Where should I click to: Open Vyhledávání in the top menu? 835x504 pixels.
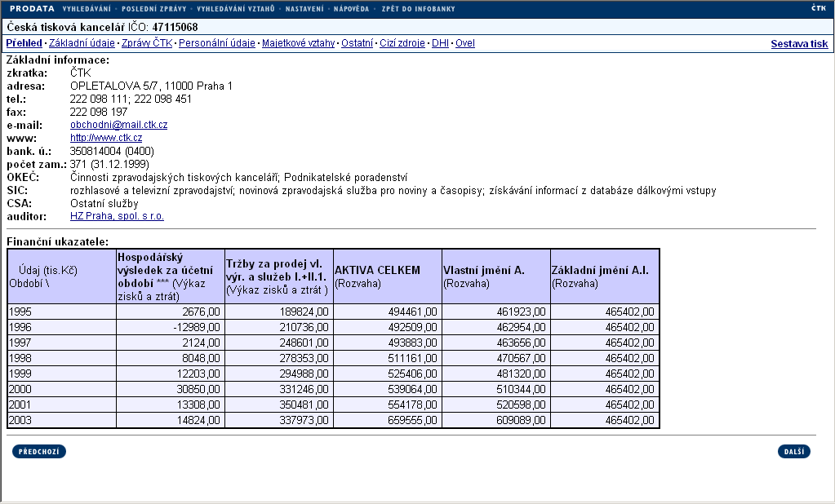coord(87,9)
